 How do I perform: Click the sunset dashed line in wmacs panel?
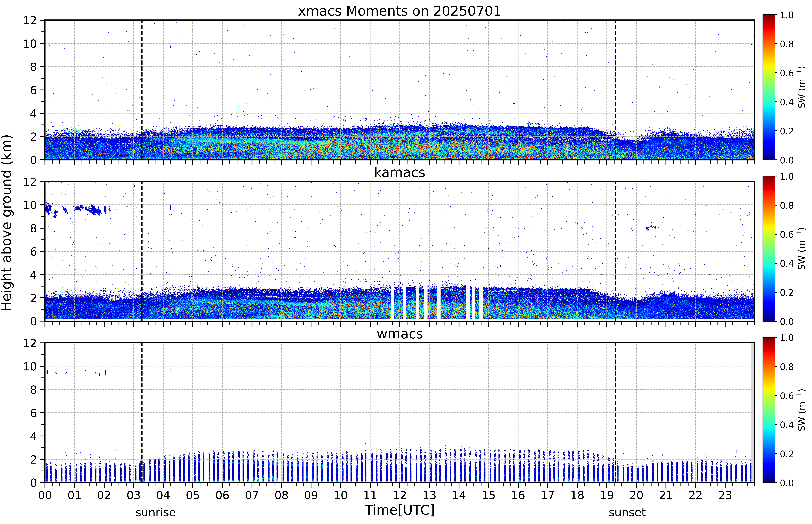point(615,413)
